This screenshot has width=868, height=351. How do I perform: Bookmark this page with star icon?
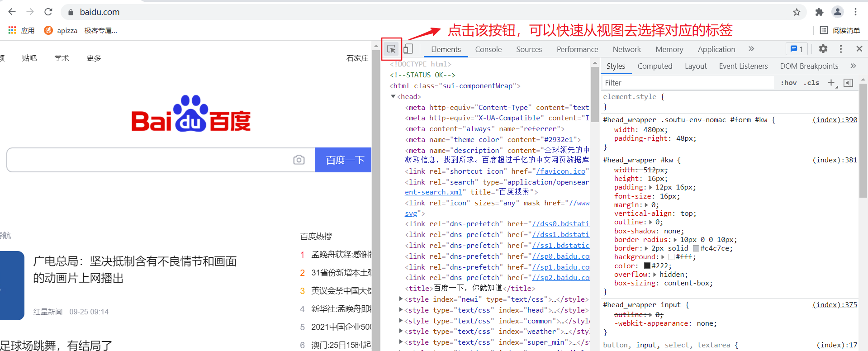click(x=797, y=12)
